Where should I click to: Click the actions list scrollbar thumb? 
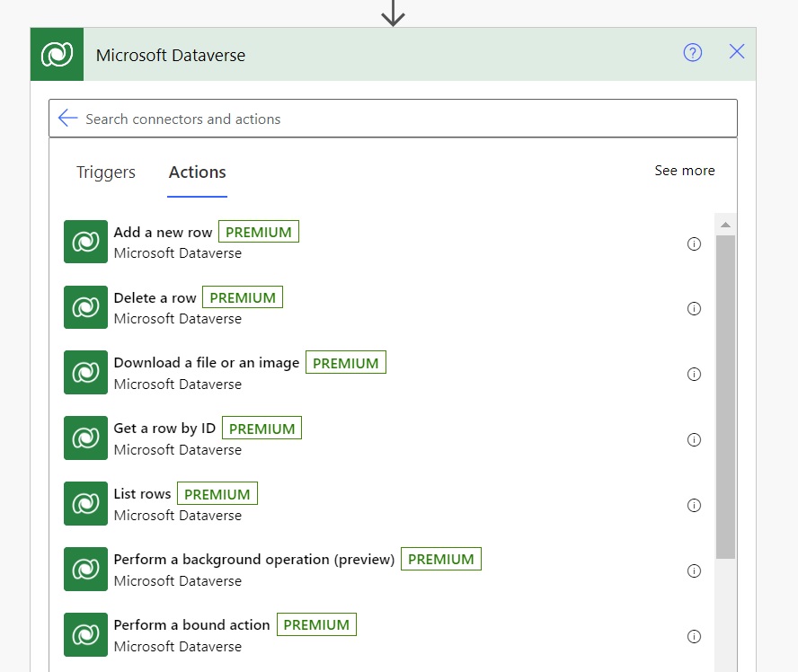pyautogui.click(x=725, y=397)
